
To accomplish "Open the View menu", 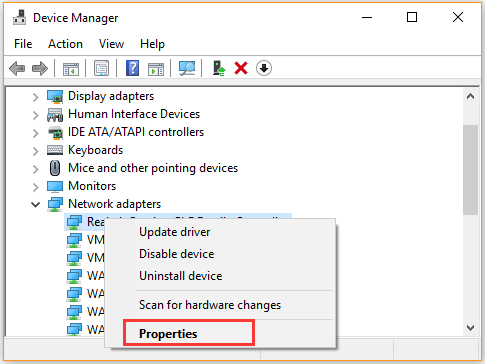I will 111,44.
